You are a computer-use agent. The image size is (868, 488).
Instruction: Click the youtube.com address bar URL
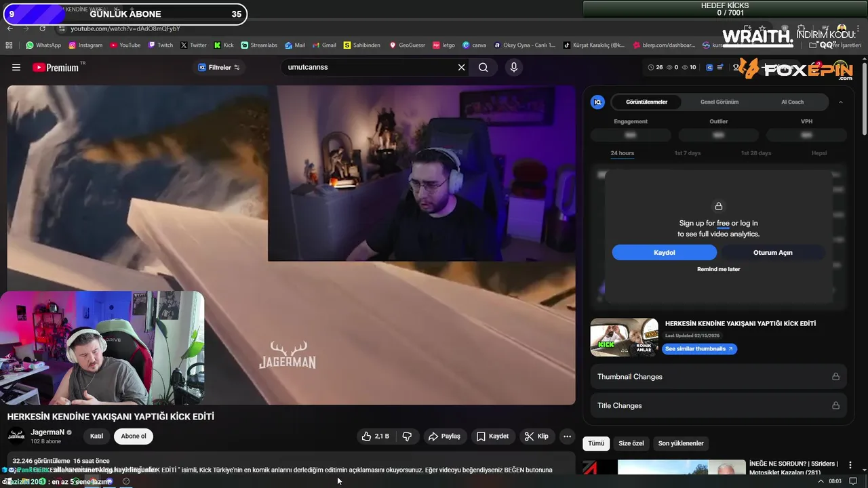[x=125, y=28]
